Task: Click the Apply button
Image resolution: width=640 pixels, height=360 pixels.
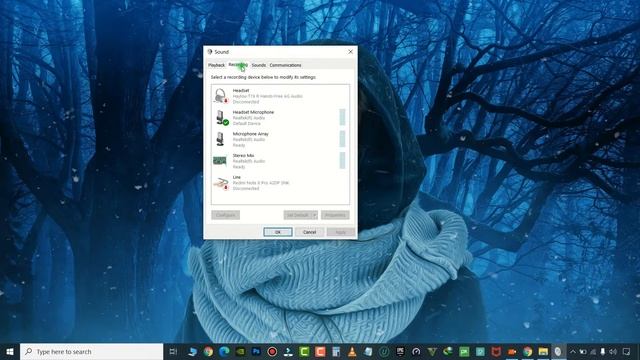Action: tap(340, 232)
